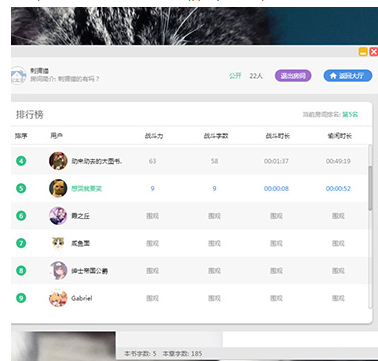Click the house icon on 返回大厅 button
The height and width of the screenshot is (361, 378).
click(333, 76)
